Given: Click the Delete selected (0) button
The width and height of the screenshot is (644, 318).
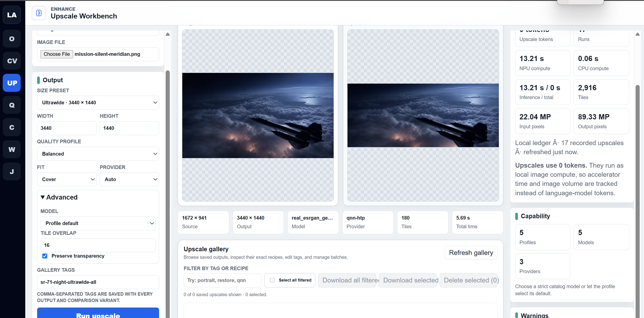Looking at the screenshot, I should pos(469,280).
